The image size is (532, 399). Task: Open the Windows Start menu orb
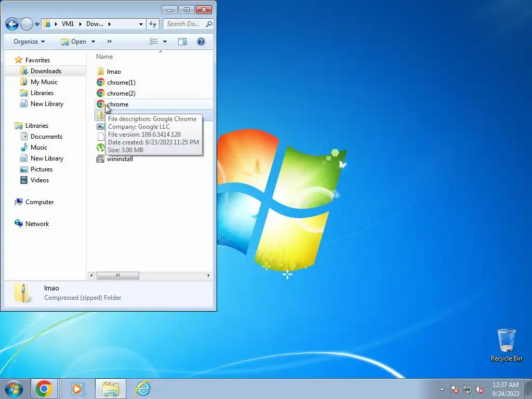click(x=14, y=389)
